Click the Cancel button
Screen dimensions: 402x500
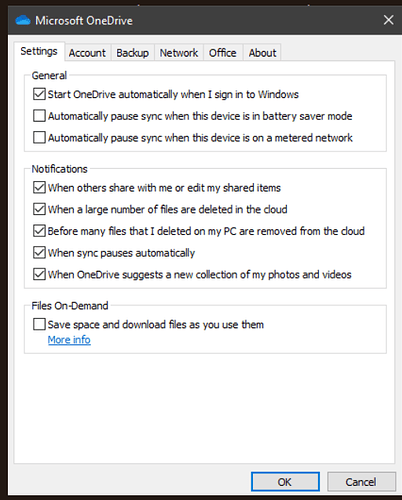[x=361, y=482]
